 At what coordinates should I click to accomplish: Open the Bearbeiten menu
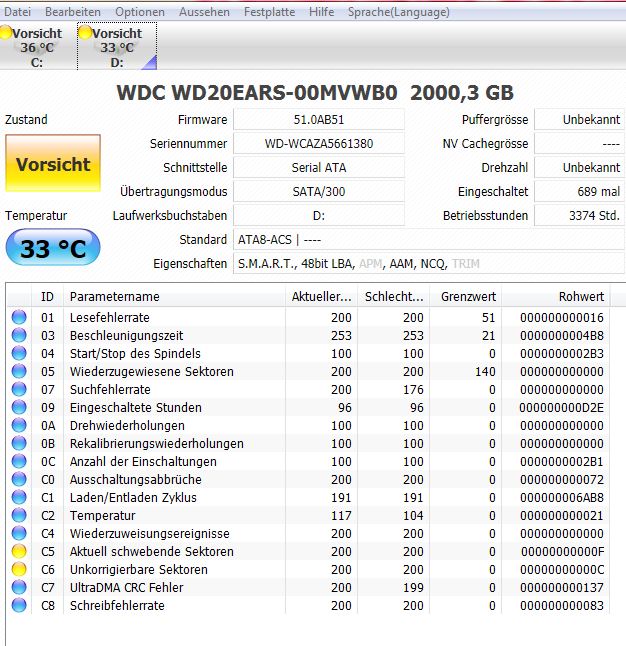(x=73, y=12)
